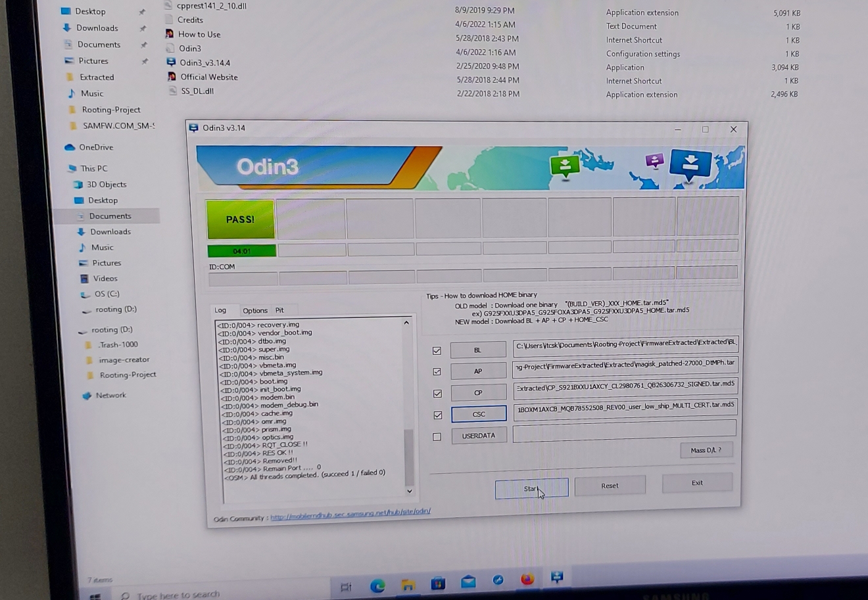Click the USERDATA file browse button
This screenshot has width=868, height=600.
(x=479, y=436)
